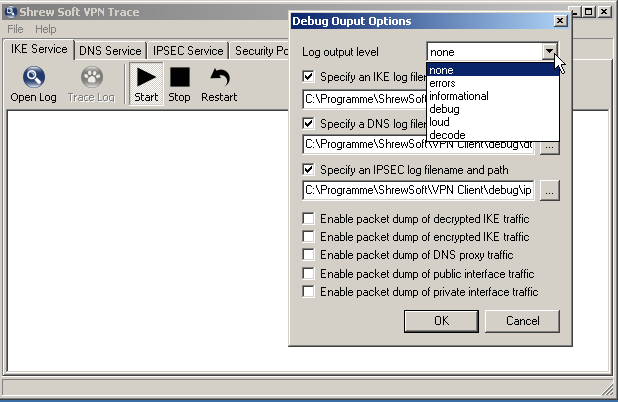Image resolution: width=618 pixels, height=402 pixels.
Task: Uncheck Specify an IPSEC log filename and path
Action: pos(308,170)
